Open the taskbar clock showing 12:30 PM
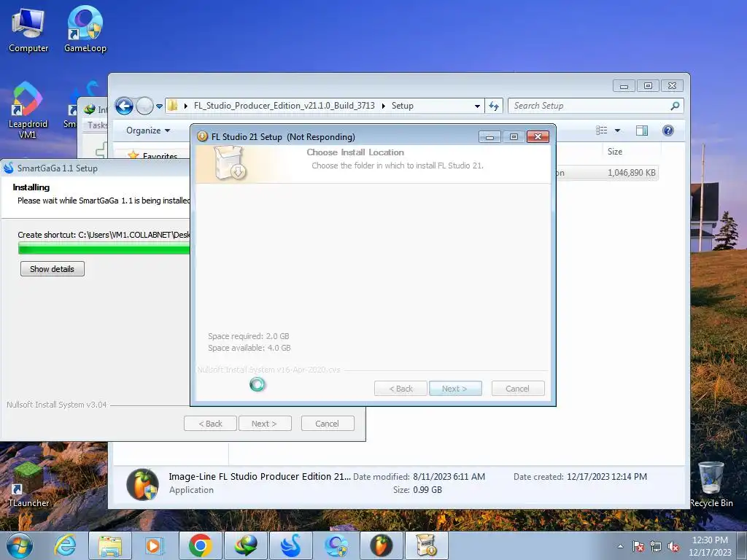Viewport: 747px width, 560px height. pyautogui.click(x=710, y=546)
